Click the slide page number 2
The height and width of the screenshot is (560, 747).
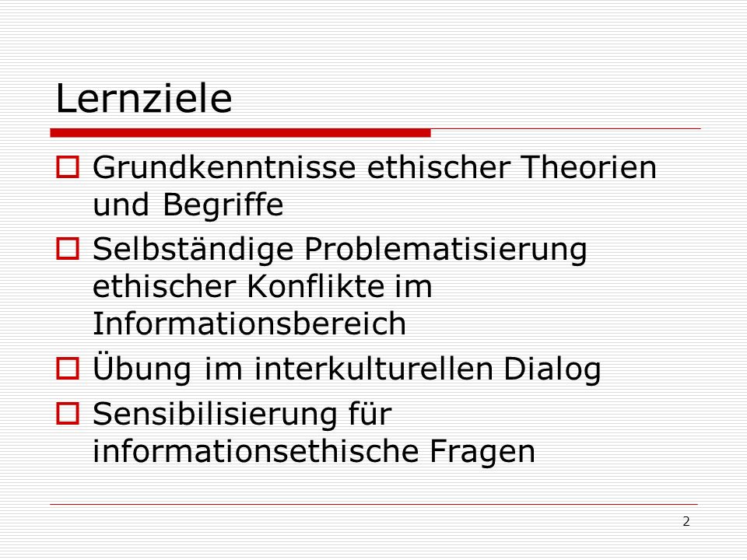click(x=686, y=521)
